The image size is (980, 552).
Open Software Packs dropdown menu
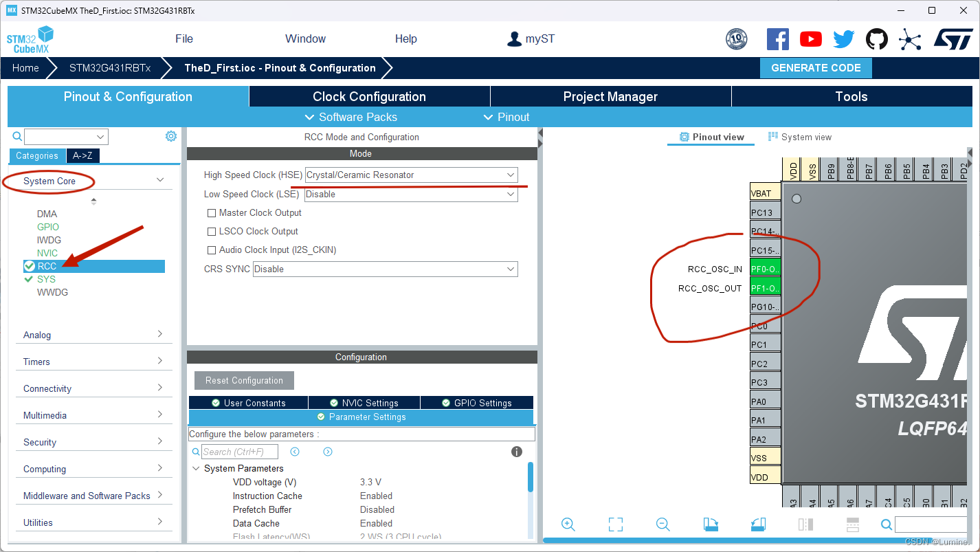point(350,117)
